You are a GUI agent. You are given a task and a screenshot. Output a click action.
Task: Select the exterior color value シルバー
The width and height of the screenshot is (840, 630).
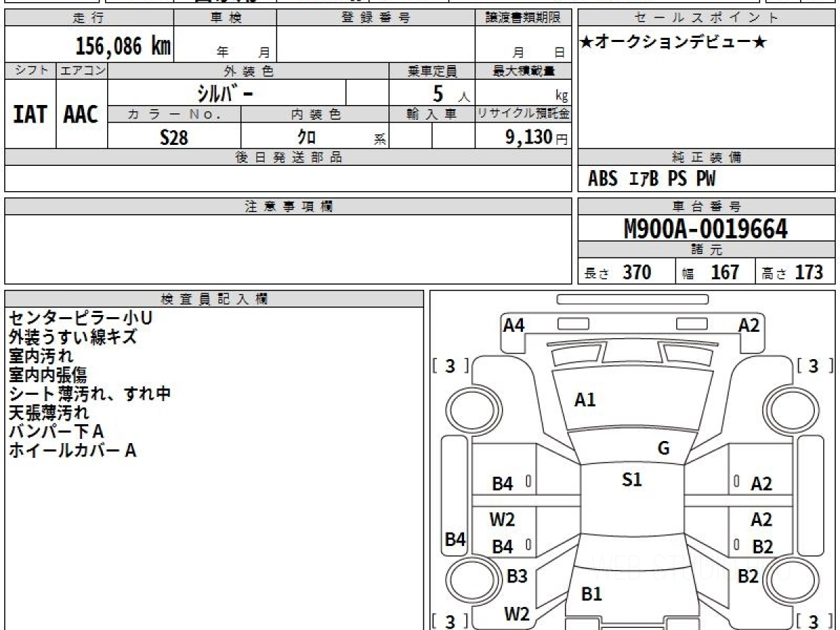(225, 92)
